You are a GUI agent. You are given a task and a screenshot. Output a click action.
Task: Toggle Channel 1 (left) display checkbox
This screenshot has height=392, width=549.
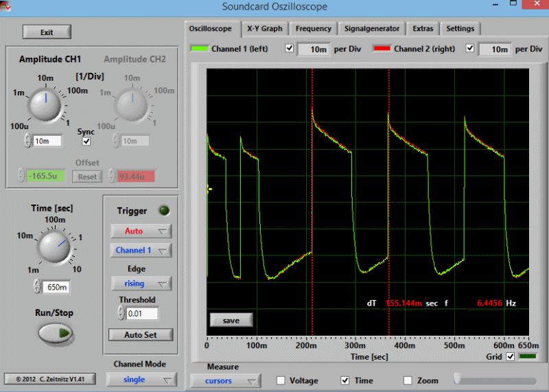pos(289,48)
